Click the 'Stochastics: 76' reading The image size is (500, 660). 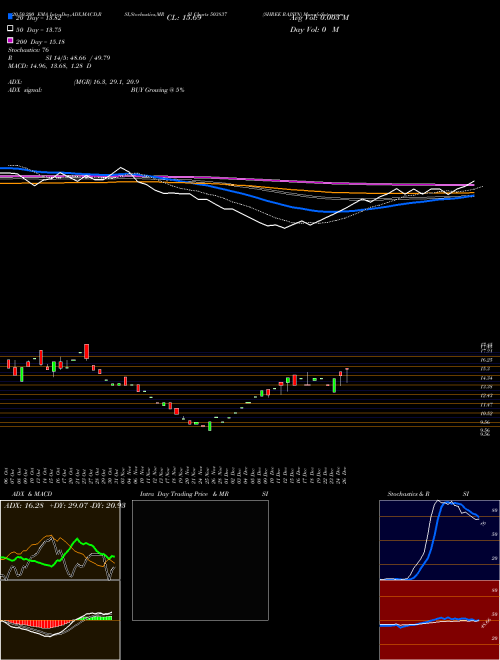pos(28,50)
